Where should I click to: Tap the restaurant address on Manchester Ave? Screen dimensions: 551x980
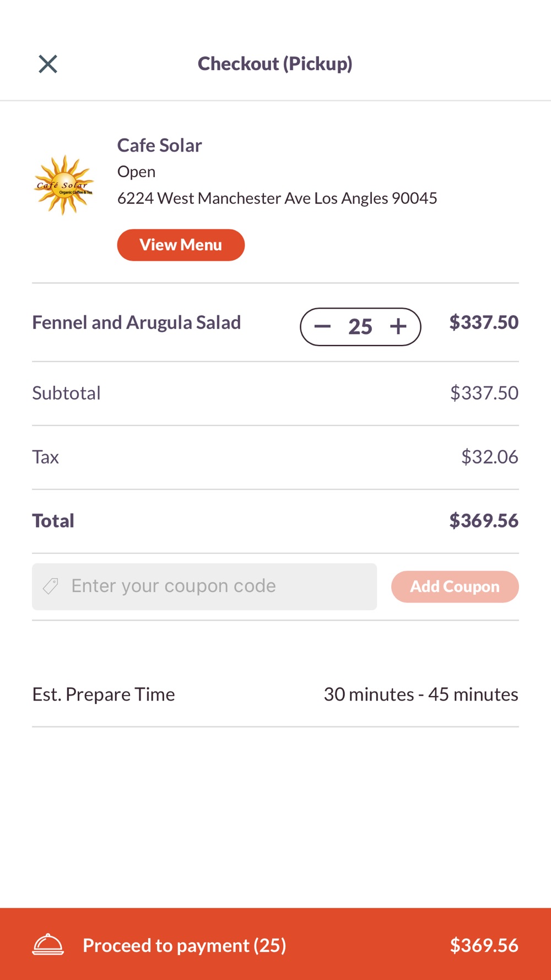pyautogui.click(x=277, y=198)
